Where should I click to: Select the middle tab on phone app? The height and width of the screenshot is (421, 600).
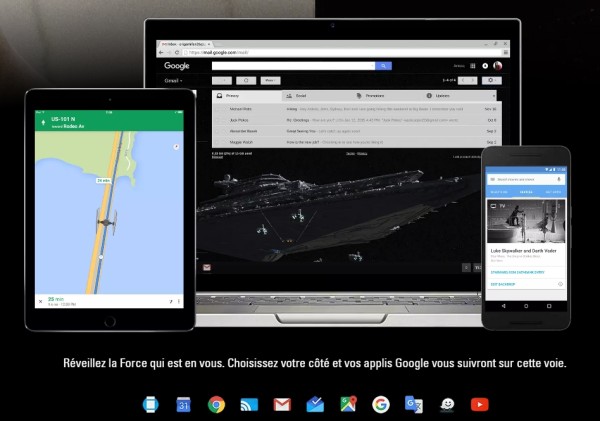[526, 192]
